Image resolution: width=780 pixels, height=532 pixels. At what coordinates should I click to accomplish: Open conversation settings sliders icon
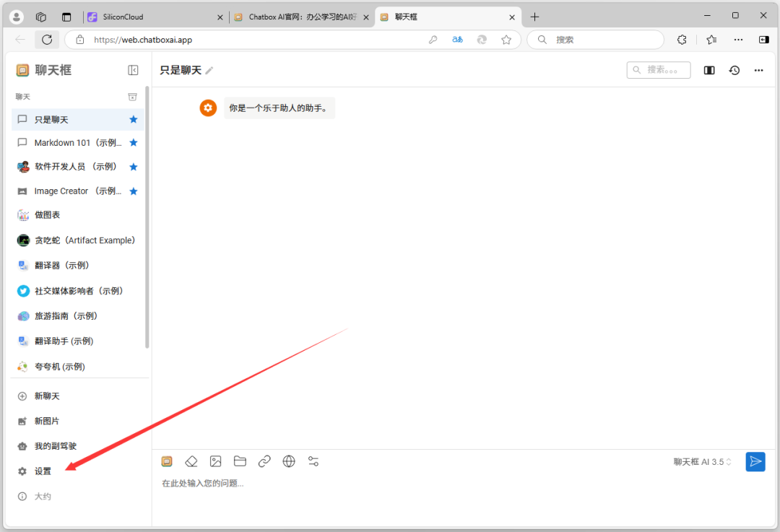coord(313,461)
